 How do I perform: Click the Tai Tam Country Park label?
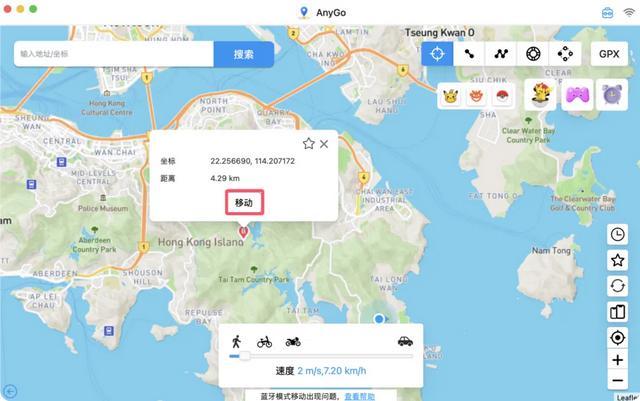pyautogui.click(x=253, y=279)
